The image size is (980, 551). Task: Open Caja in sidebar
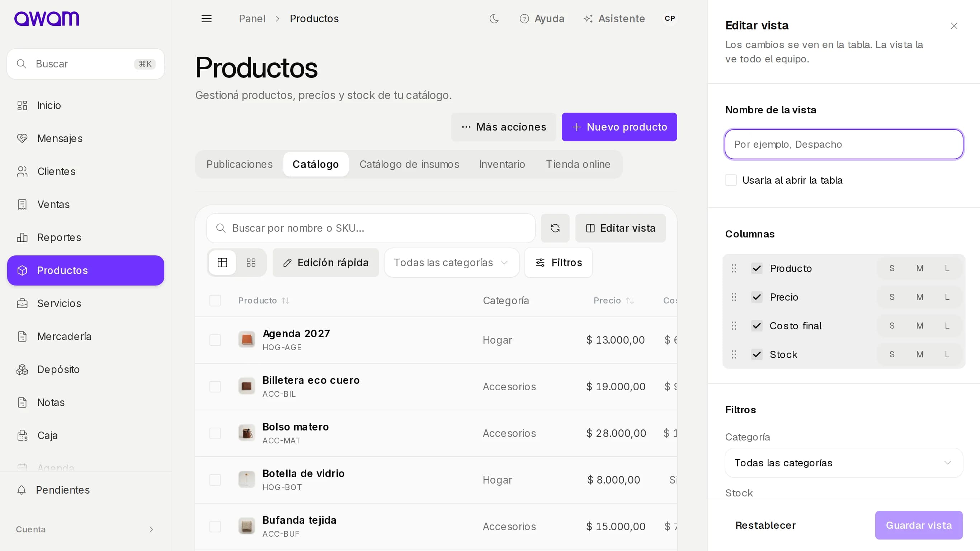[x=86, y=435]
